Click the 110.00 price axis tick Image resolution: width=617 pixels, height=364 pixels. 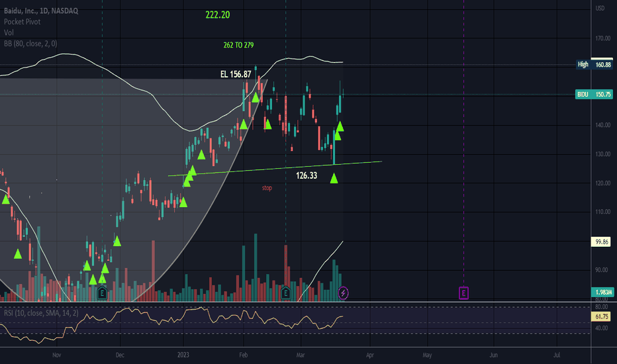click(x=602, y=212)
